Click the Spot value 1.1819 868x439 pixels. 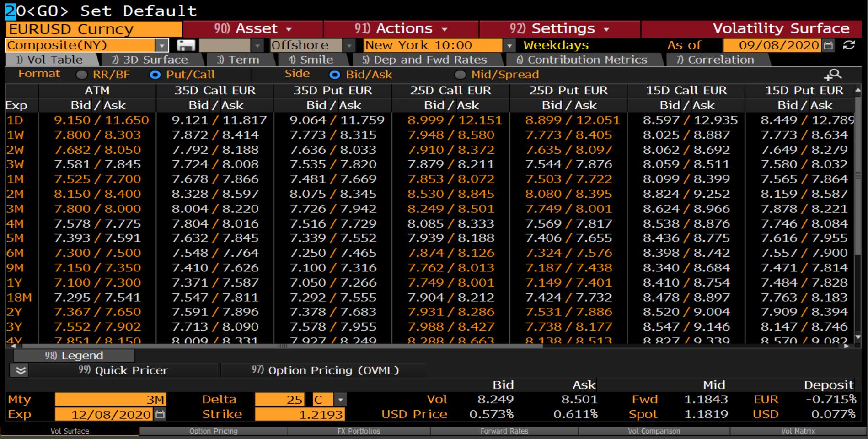click(706, 414)
